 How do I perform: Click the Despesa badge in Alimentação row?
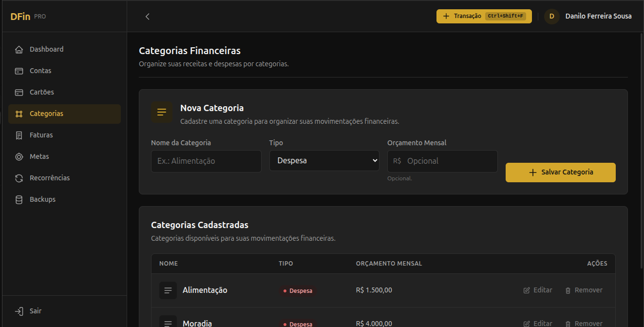point(298,291)
